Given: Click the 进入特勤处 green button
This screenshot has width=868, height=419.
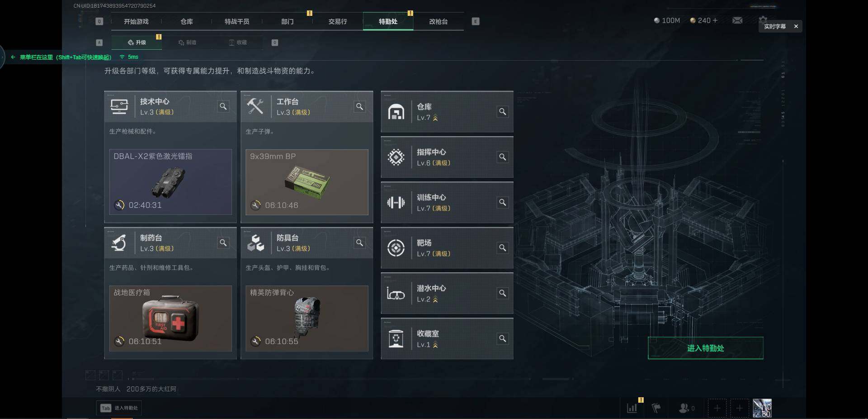Looking at the screenshot, I should point(706,348).
